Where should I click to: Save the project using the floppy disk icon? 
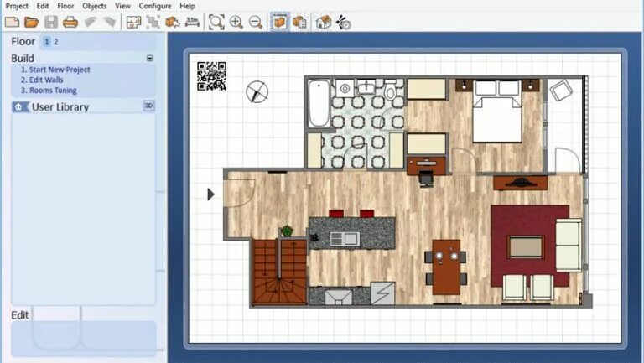51,23
